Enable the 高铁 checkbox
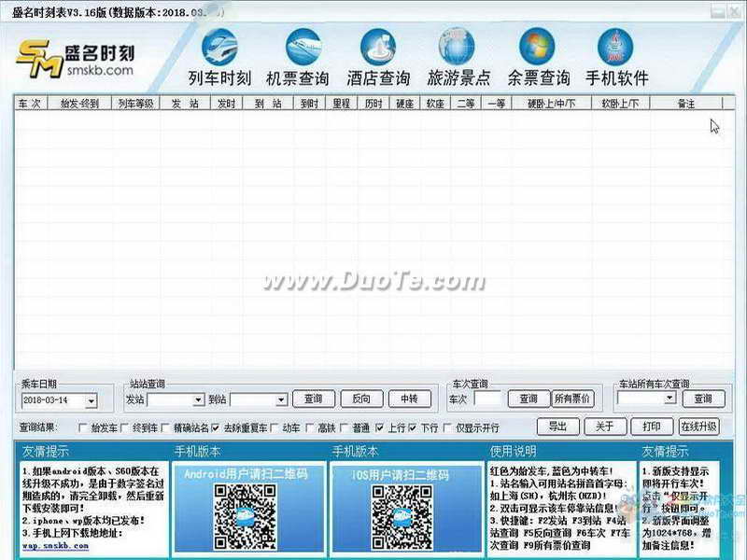The width and height of the screenshot is (747, 560). click(x=310, y=428)
